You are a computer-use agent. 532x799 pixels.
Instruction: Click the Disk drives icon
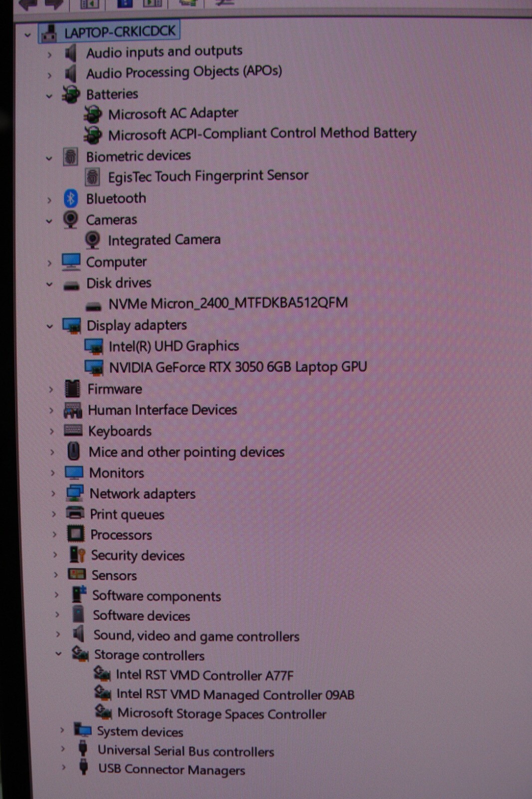point(71,286)
